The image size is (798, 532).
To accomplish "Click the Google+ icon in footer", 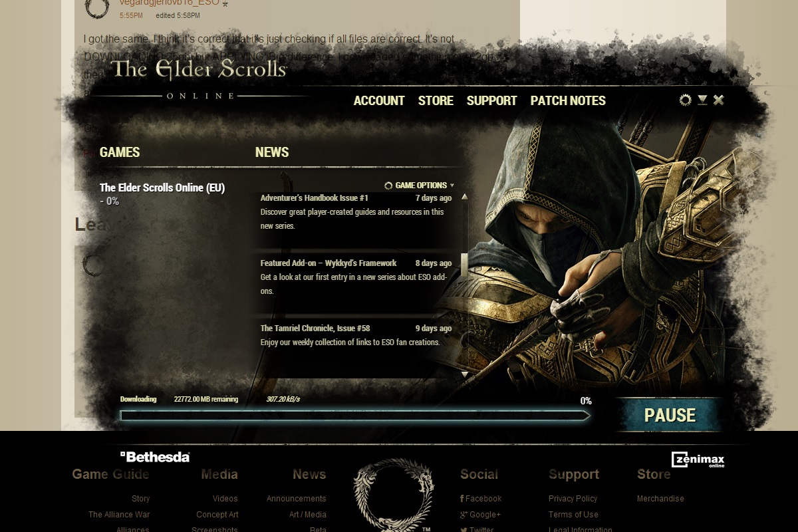I will (x=464, y=515).
